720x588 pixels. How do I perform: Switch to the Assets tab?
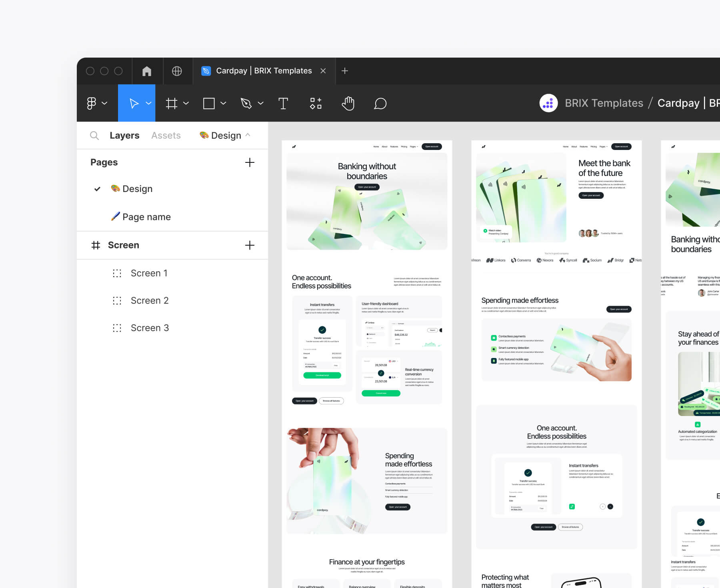click(166, 135)
